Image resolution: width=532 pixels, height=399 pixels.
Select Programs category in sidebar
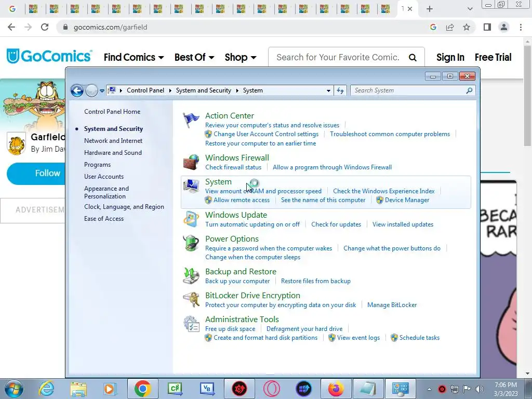click(x=97, y=165)
